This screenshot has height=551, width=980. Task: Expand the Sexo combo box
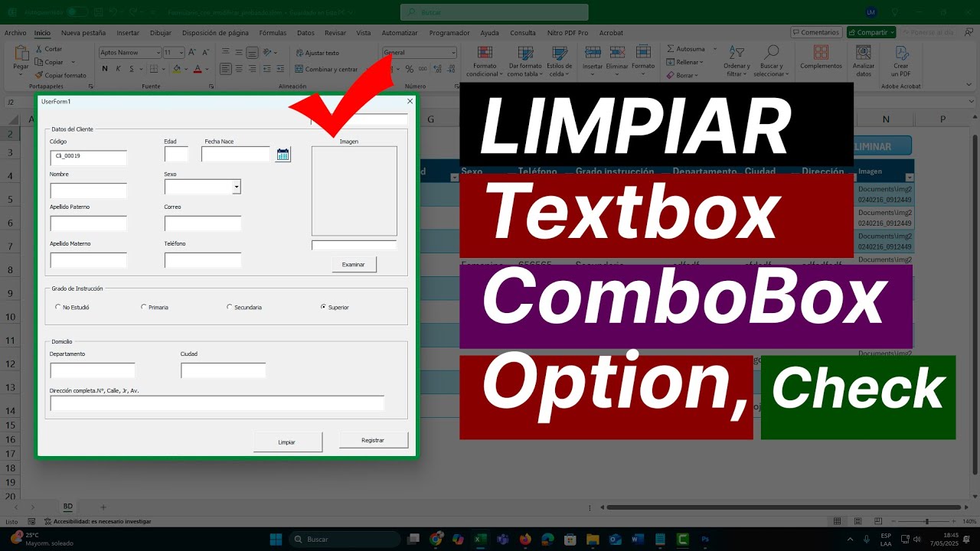pos(236,187)
